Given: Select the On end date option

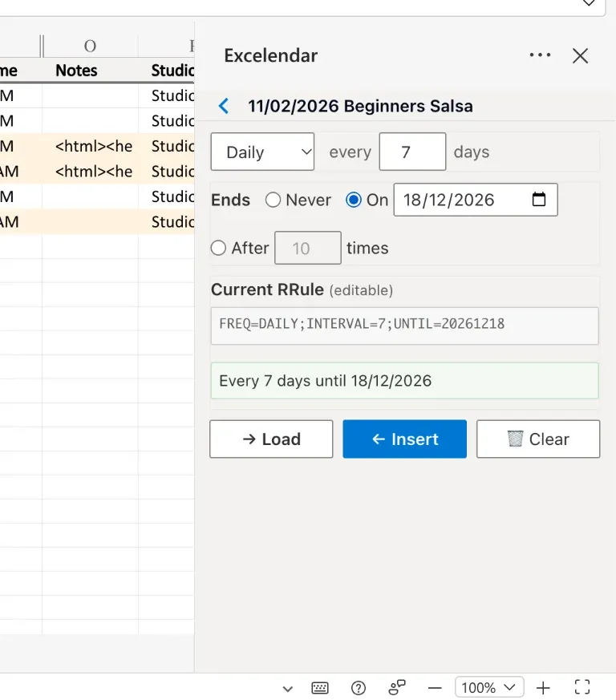Looking at the screenshot, I should pyautogui.click(x=354, y=200).
